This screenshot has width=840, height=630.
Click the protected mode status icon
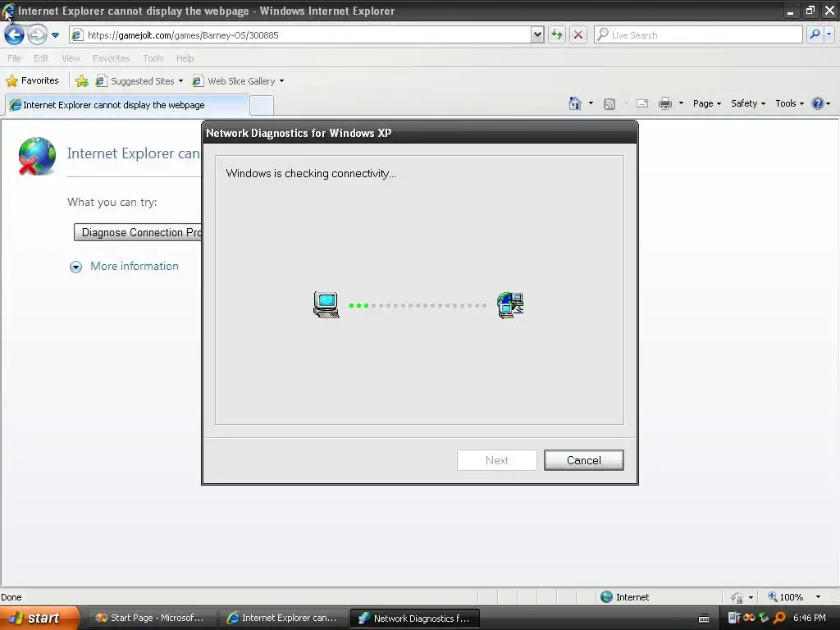(737, 597)
